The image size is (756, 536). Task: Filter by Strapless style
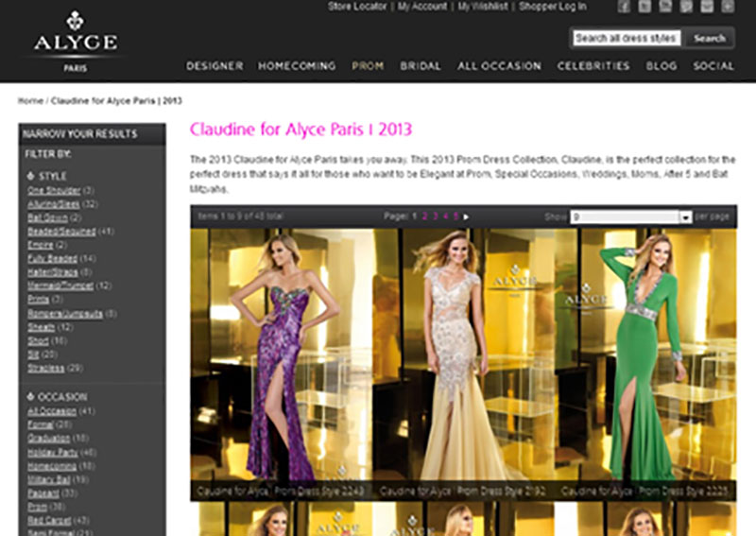coord(45,368)
